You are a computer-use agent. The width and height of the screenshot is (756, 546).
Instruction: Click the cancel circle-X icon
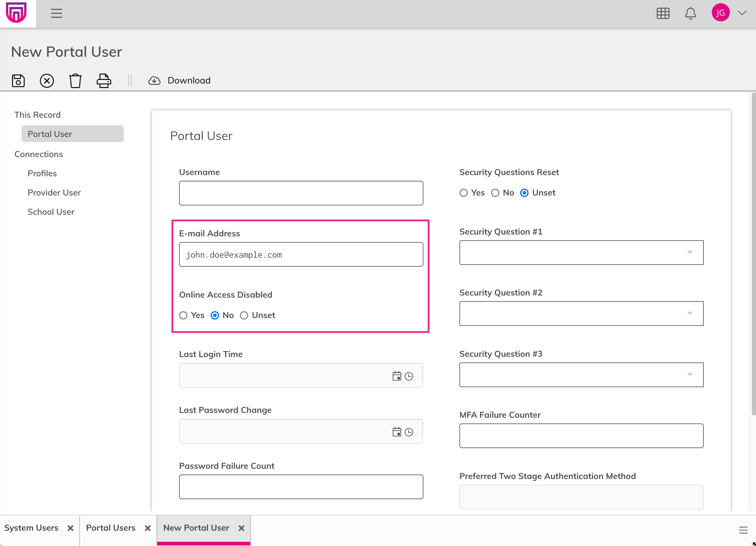point(47,80)
